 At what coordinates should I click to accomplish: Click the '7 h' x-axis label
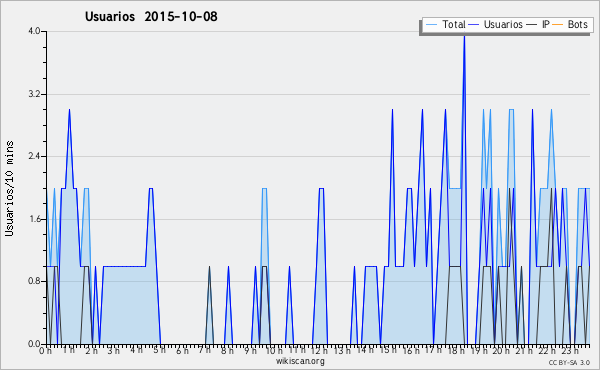[205, 350]
